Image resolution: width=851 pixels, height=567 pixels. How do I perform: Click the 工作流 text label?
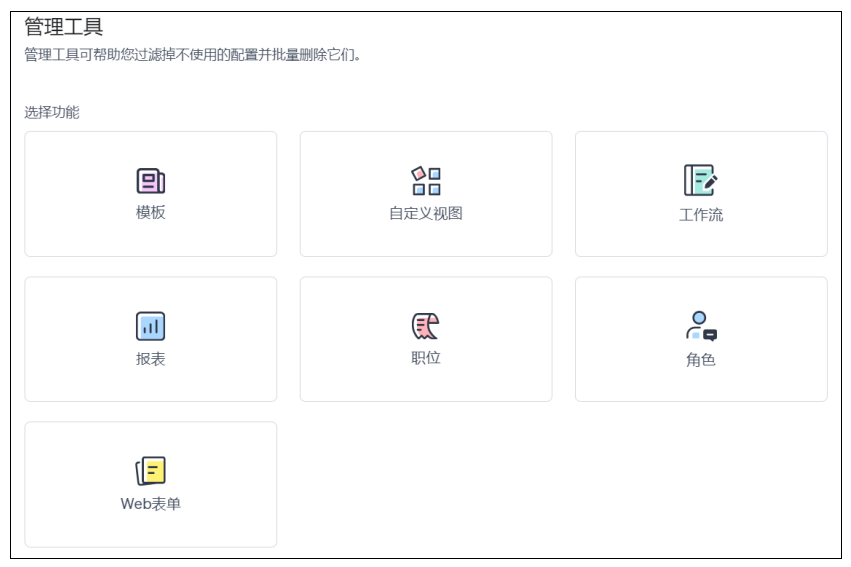coord(700,215)
